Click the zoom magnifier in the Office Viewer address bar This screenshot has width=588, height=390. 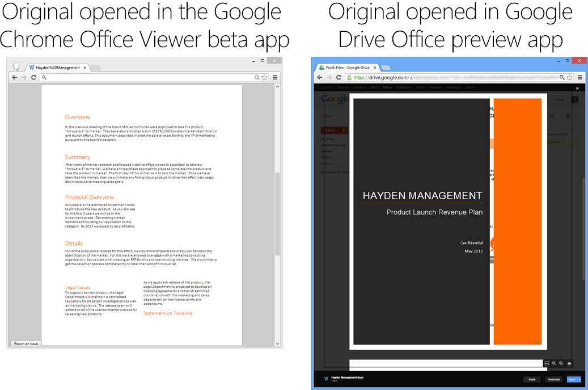[257, 77]
